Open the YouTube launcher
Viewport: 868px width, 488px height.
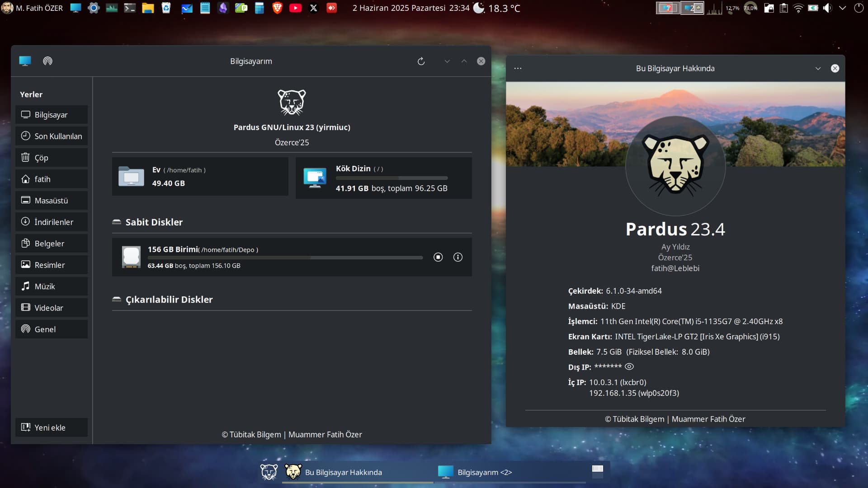point(295,8)
